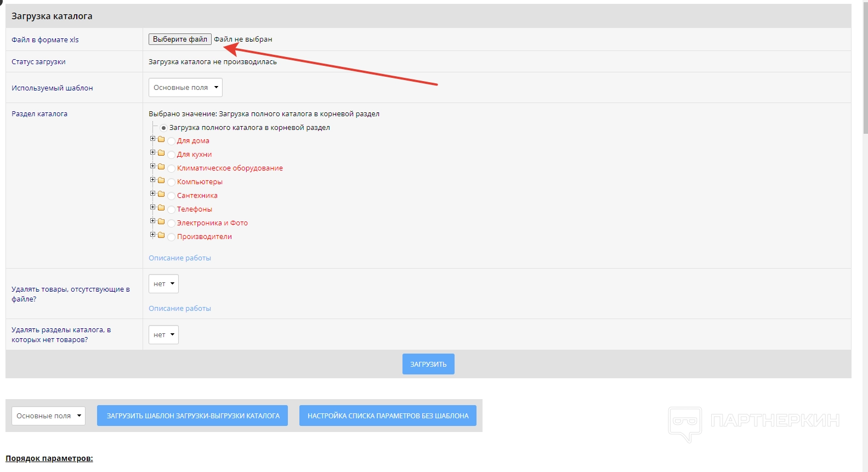This screenshot has width=868, height=472.
Task: Select the Производители radio button
Action: (x=172, y=237)
